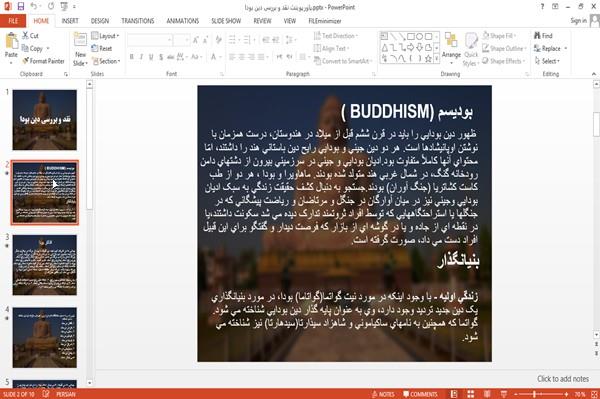
Task: Toggle the Notes pane in status bar
Action: pos(383,394)
